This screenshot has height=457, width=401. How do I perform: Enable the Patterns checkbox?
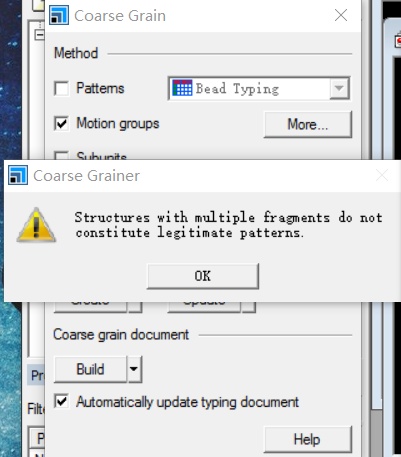click(62, 89)
